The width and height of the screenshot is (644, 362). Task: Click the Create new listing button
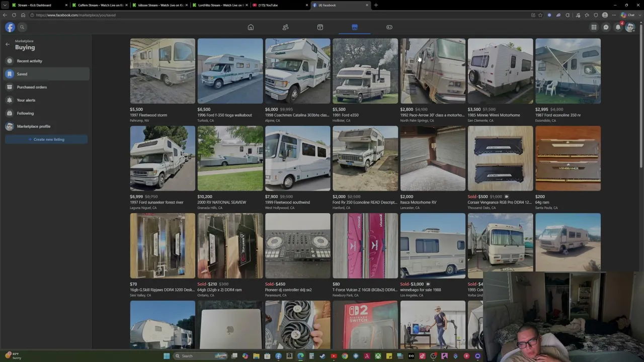(x=46, y=139)
